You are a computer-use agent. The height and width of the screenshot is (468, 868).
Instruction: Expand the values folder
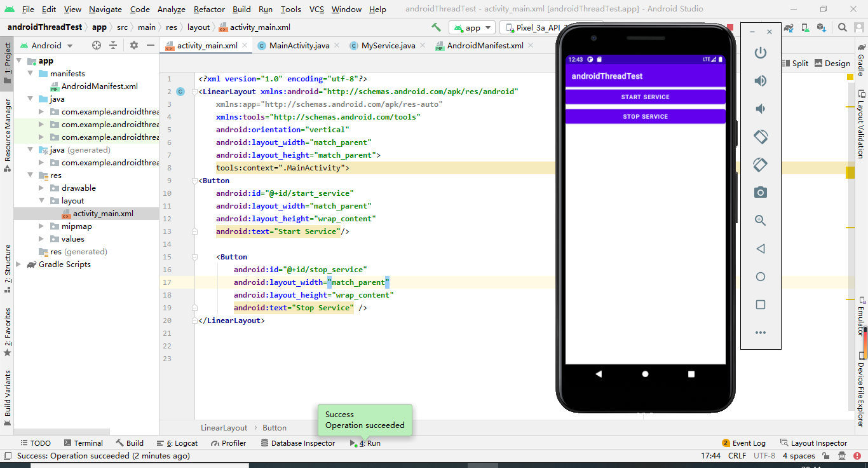[x=41, y=239]
